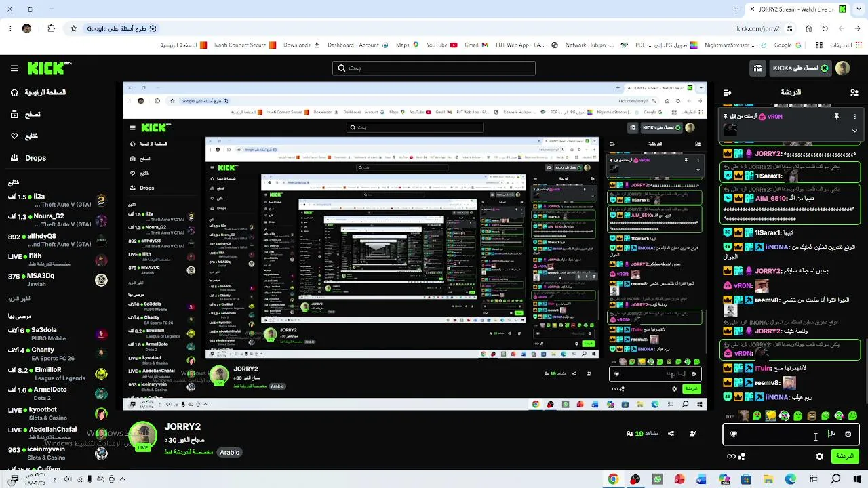The image size is (868, 488).
Task: Open Chanty EA Sports FC 26 channel
Action: tap(58, 353)
